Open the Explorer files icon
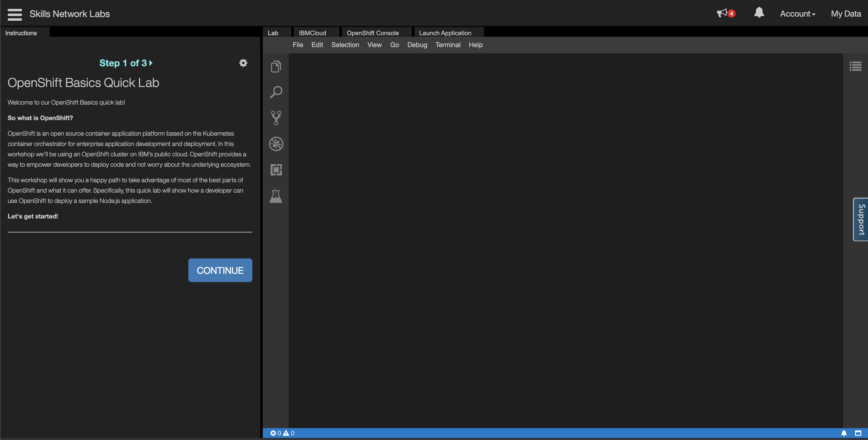Image resolution: width=868 pixels, height=440 pixels. click(276, 67)
